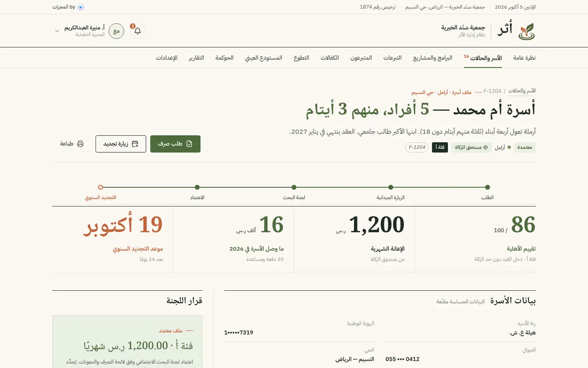Image resolution: width=588 pixels, height=368 pixels.
Task: Go to the البرامج والمشاريع tab
Action: tap(433, 58)
